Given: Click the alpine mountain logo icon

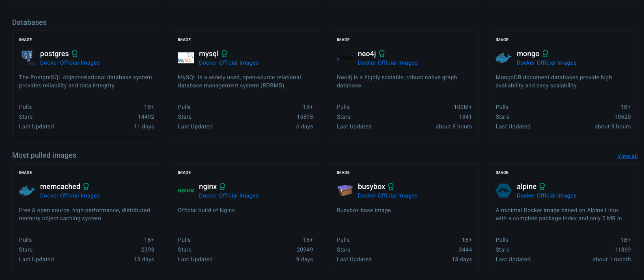Looking at the screenshot, I should point(504,190).
